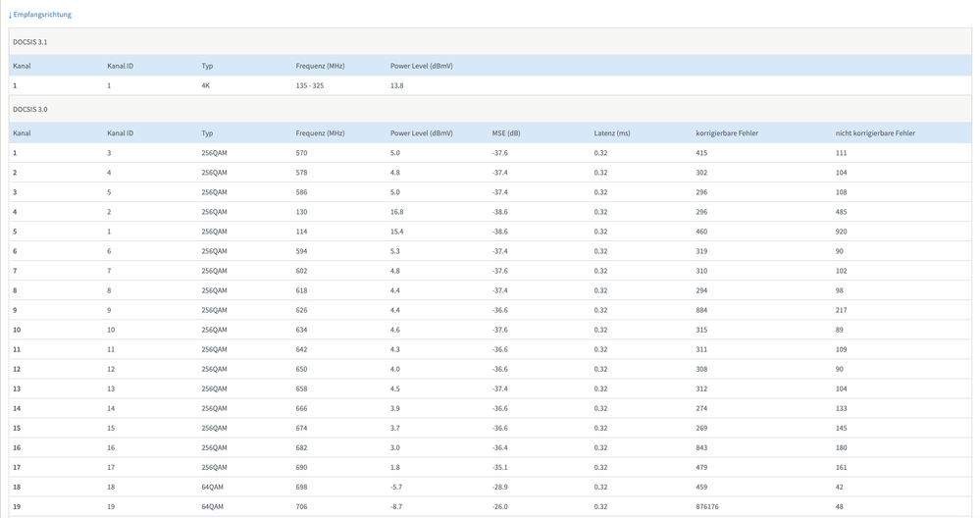Select correctable errors value 884

point(701,311)
